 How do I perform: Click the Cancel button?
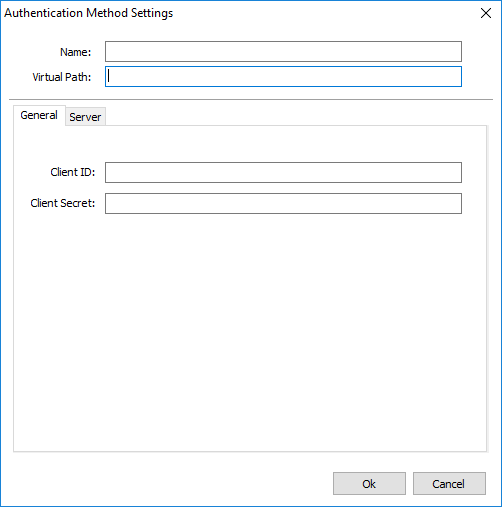449,483
